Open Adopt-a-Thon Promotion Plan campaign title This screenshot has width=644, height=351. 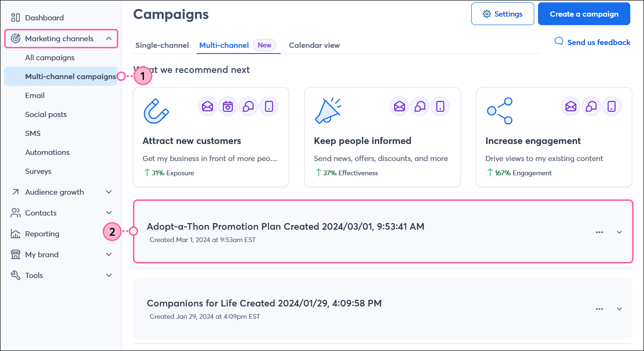(x=285, y=226)
